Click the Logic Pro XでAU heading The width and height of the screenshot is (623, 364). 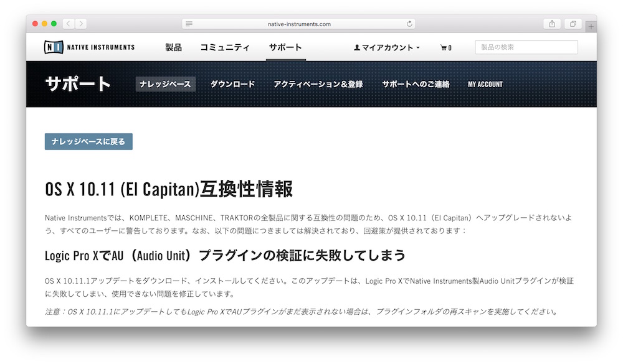pyautogui.click(x=225, y=255)
